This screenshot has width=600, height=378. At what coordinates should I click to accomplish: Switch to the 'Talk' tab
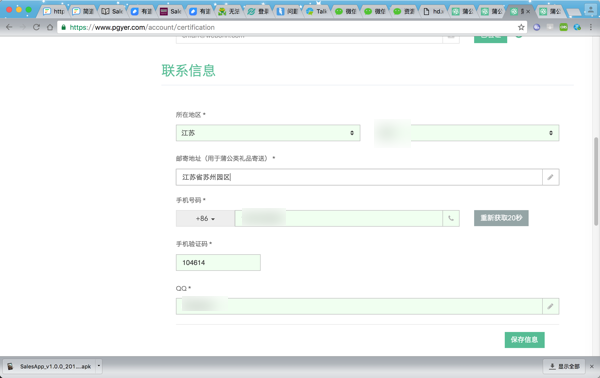[x=316, y=11]
